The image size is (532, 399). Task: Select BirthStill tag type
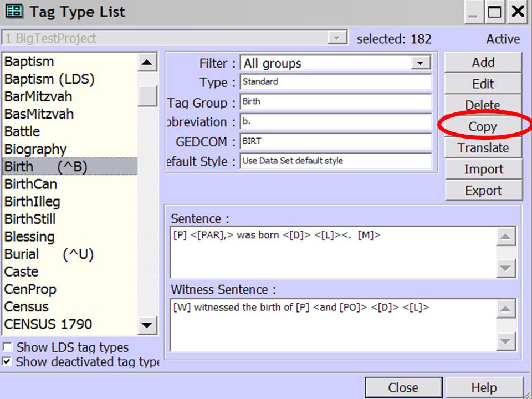(x=70, y=219)
